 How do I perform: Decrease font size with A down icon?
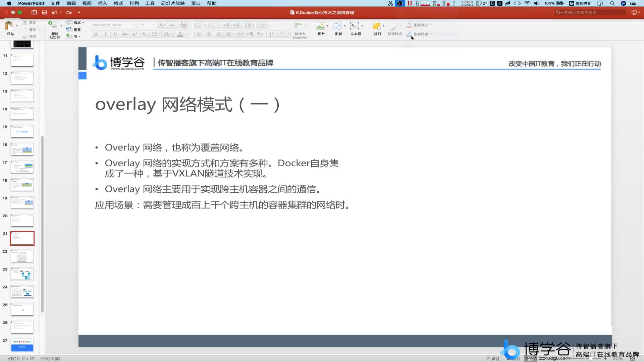(172, 25)
